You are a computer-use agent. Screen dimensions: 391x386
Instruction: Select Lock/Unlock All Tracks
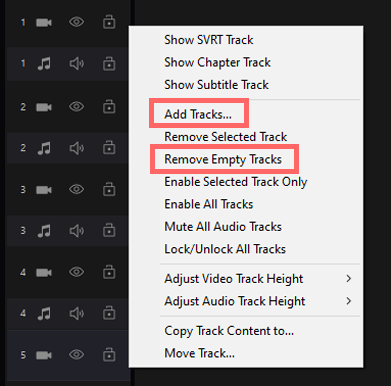click(x=225, y=249)
